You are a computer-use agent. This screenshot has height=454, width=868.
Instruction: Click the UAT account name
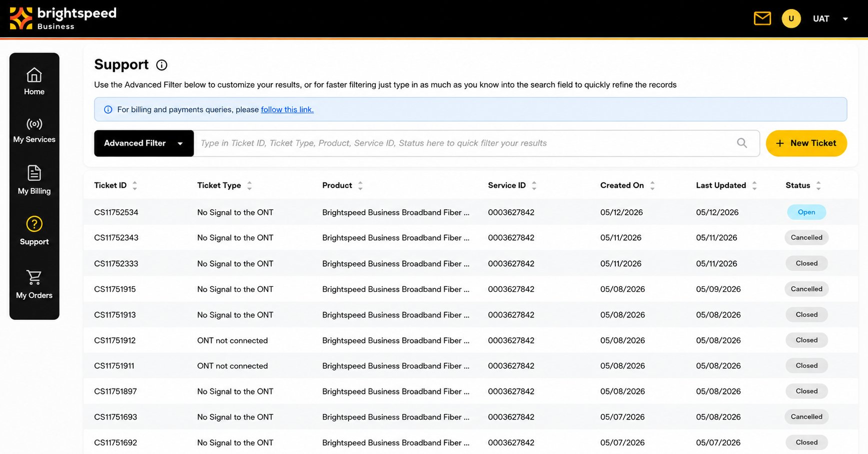click(x=820, y=19)
